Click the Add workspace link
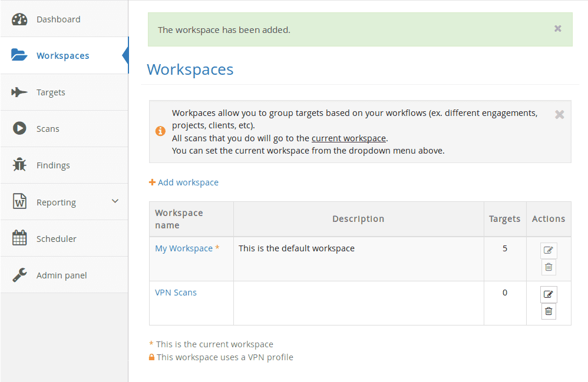 [183, 182]
